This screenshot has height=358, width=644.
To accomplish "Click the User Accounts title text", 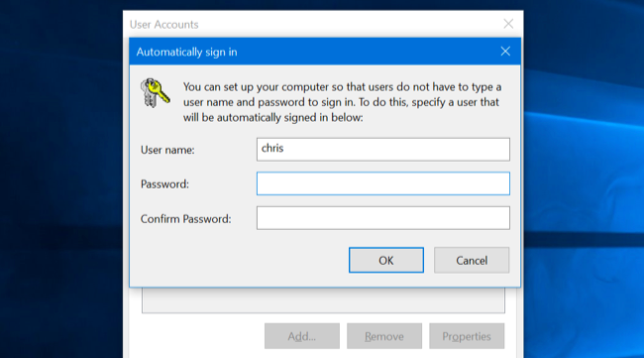I will click(163, 25).
